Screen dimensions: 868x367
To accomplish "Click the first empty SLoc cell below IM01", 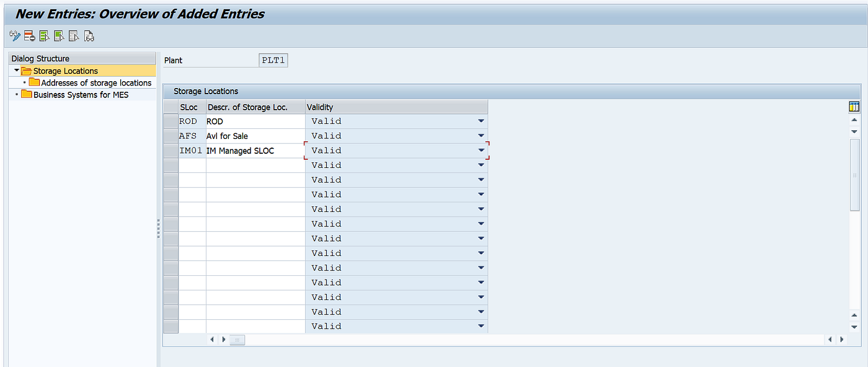I will 192,165.
